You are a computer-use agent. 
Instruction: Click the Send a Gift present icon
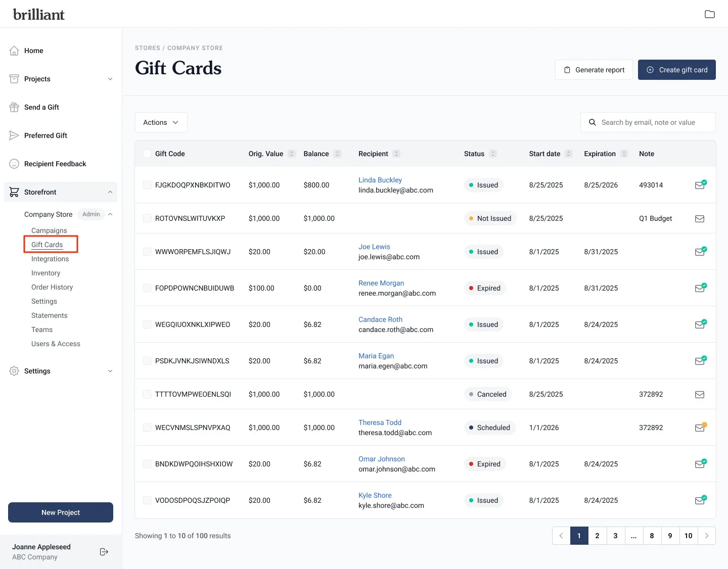[14, 107]
